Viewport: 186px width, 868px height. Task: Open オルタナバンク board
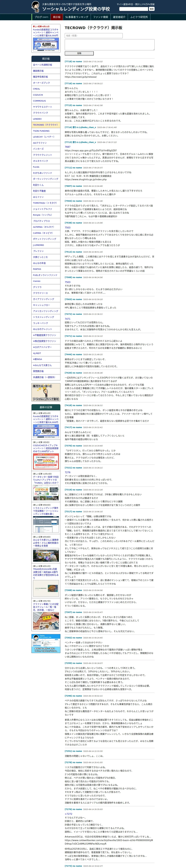(46, 161)
